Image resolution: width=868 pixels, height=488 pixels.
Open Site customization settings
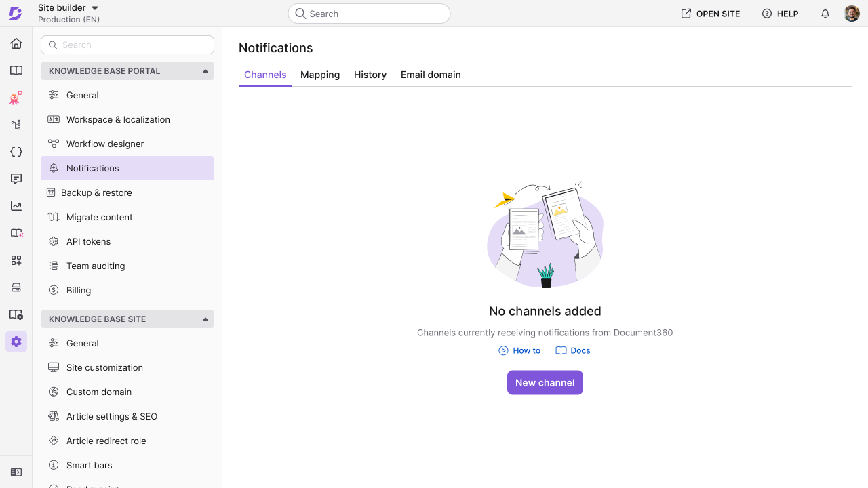pyautogui.click(x=127, y=367)
